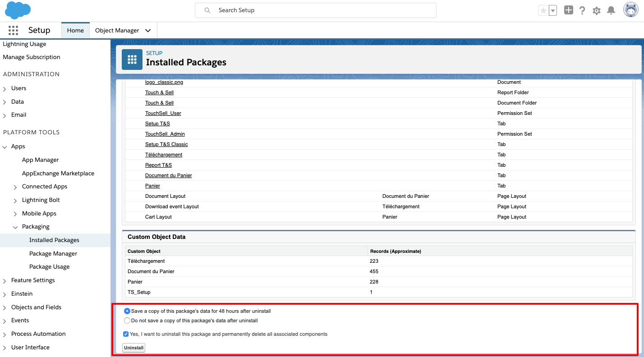Switch to the Object Manager tab
This screenshot has width=644, height=357.
(117, 30)
